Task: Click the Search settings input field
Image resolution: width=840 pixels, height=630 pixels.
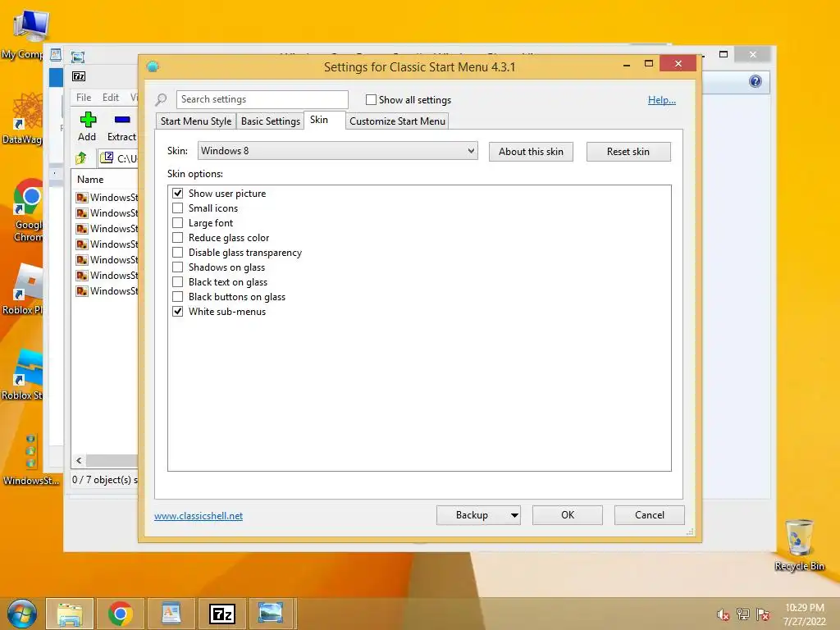Action: pyautogui.click(x=262, y=99)
